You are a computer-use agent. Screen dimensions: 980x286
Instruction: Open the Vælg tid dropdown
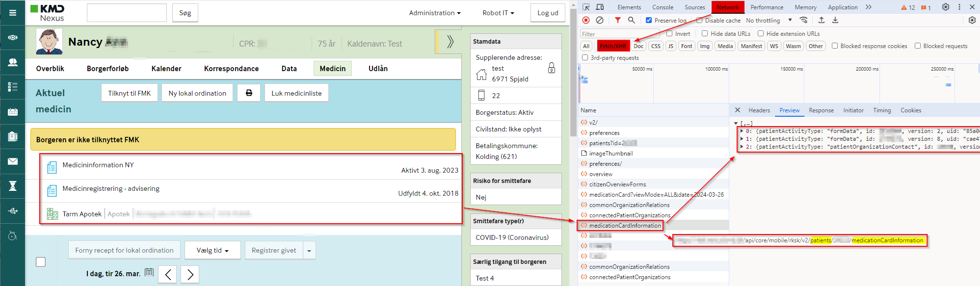pyautogui.click(x=212, y=250)
